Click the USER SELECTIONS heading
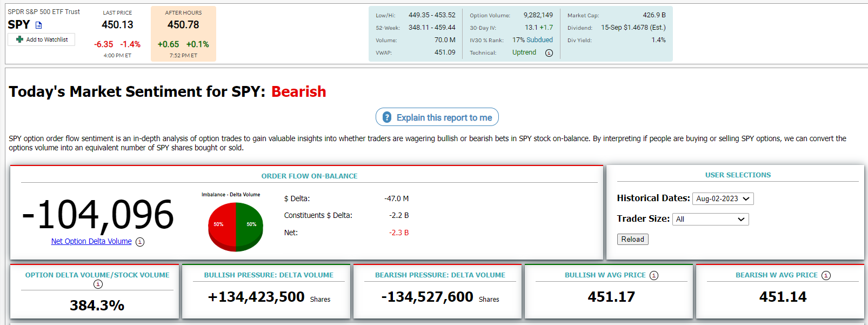This screenshot has width=868, height=325. click(738, 175)
